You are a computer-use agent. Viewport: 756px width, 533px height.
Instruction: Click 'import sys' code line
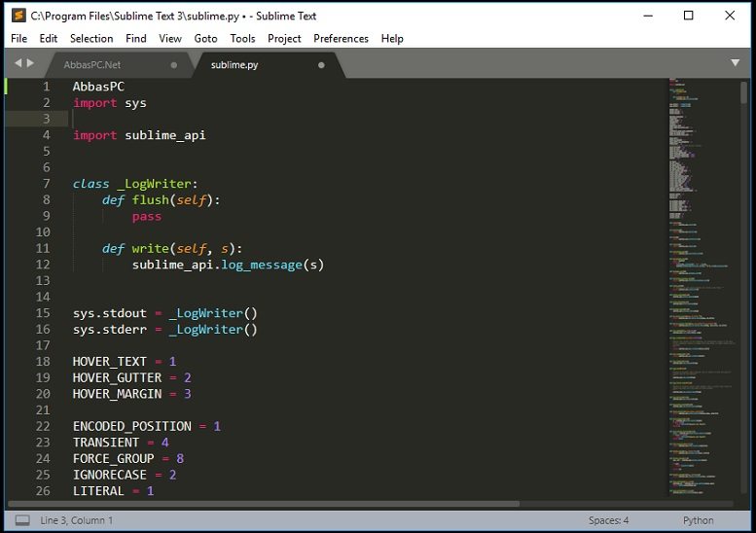tap(109, 103)
